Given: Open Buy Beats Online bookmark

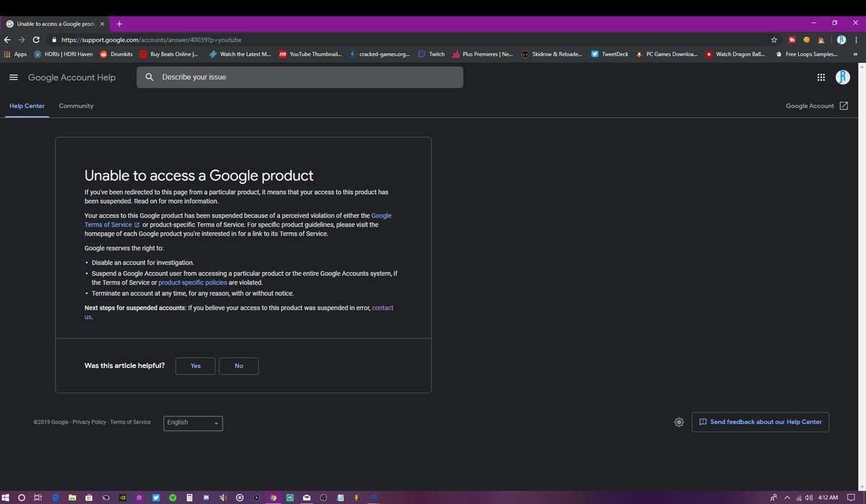Looking at the screenshot, I should tap(169, 54).
